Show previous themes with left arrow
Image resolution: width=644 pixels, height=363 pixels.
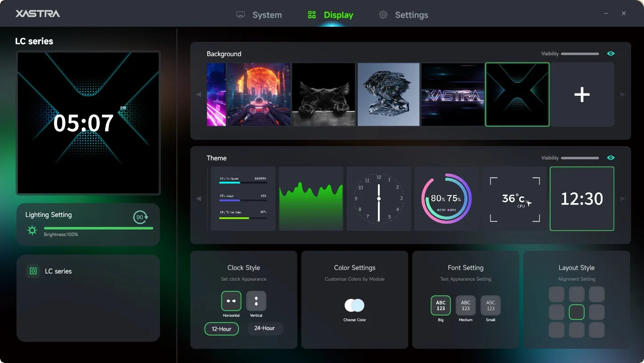199,199
